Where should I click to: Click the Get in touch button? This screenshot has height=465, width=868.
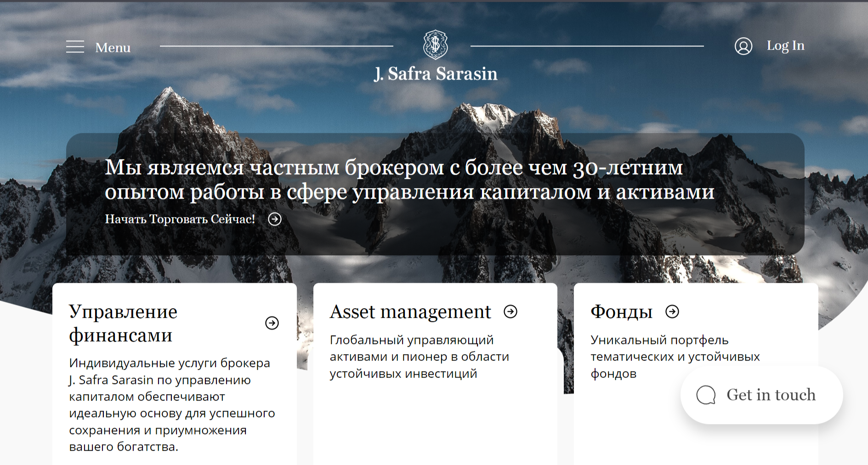[761, 395]
